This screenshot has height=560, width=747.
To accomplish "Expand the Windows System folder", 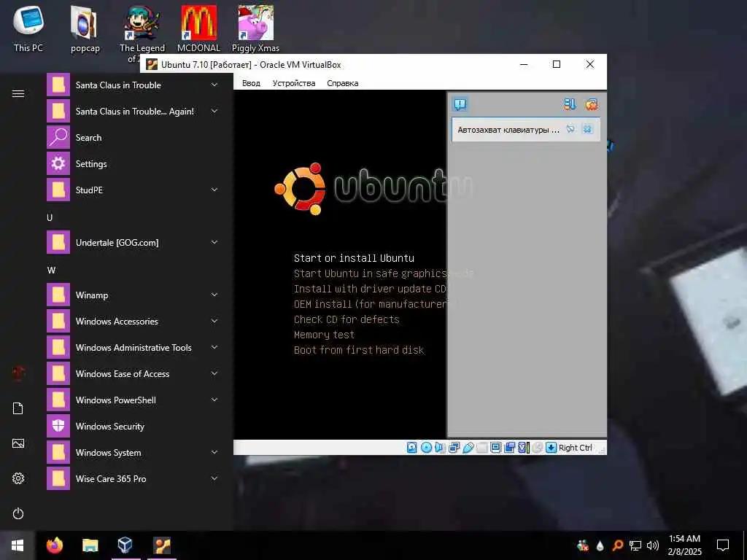I will pos(214,452).
